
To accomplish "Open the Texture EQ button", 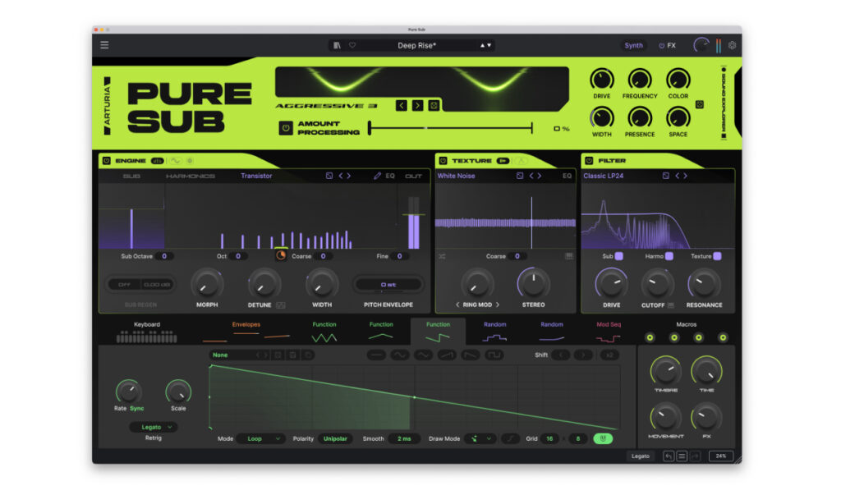I will 567,176.
